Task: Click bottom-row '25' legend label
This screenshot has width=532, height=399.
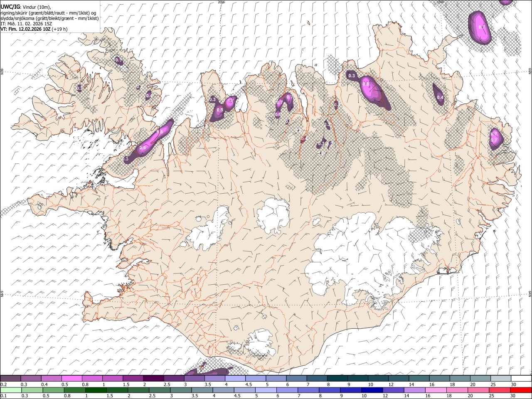Action: [x=492, y=396]
